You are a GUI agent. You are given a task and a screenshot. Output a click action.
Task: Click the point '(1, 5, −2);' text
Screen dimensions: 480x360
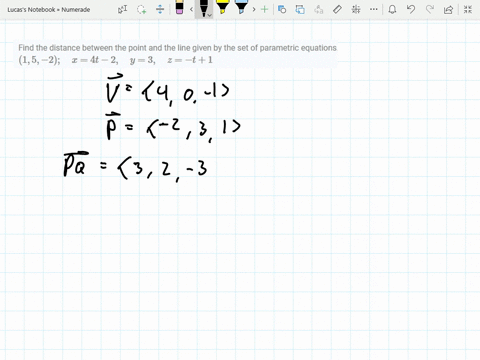tap(39, 60)
